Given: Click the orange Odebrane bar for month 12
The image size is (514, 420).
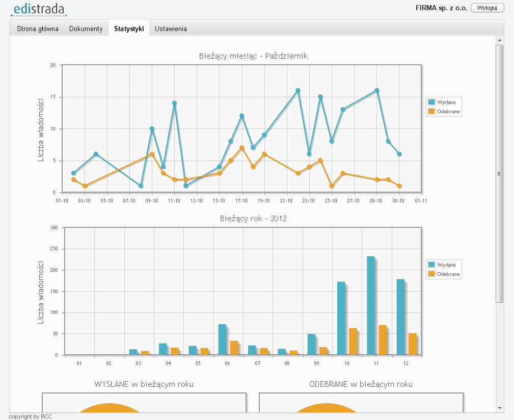Looking at the screenshot, I should [x=413, y=344].
